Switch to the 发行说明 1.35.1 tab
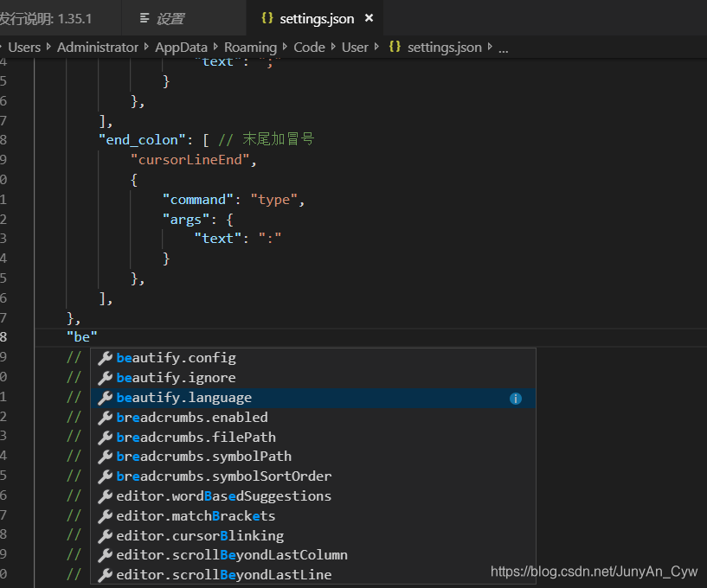The image size is (707, 588). (x=52, y=16)
